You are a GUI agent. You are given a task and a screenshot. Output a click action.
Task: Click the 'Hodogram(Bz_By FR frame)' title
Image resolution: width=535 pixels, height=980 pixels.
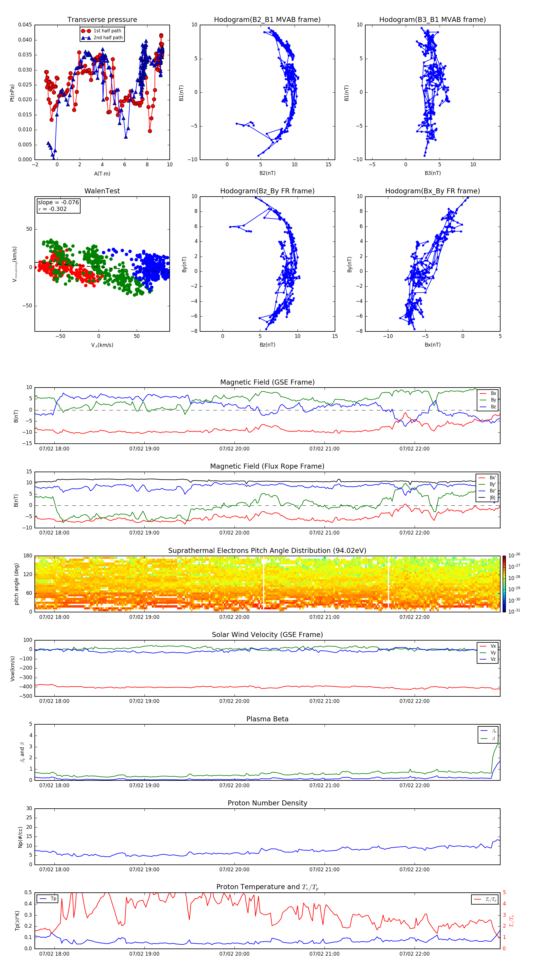[267, 191]
